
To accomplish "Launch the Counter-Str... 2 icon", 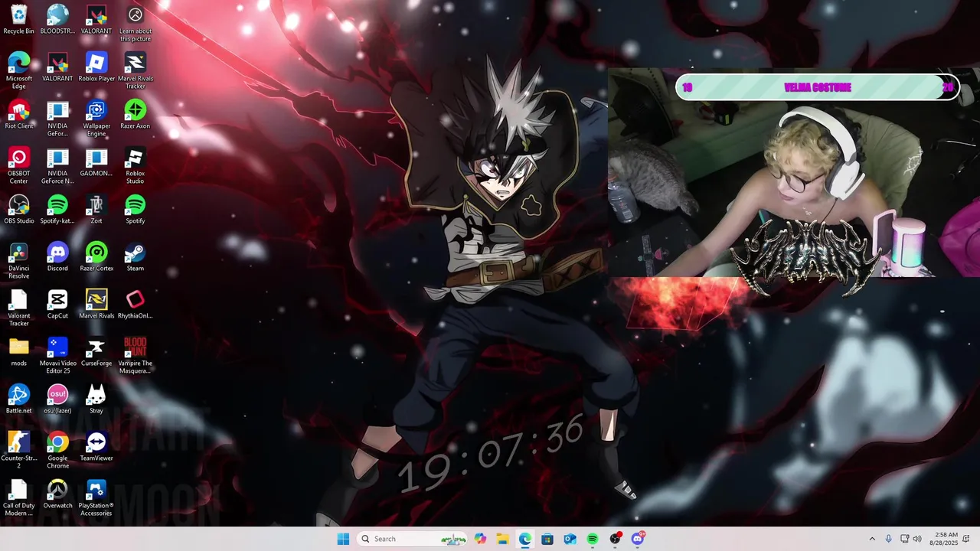I will click(x=18, y=451).
